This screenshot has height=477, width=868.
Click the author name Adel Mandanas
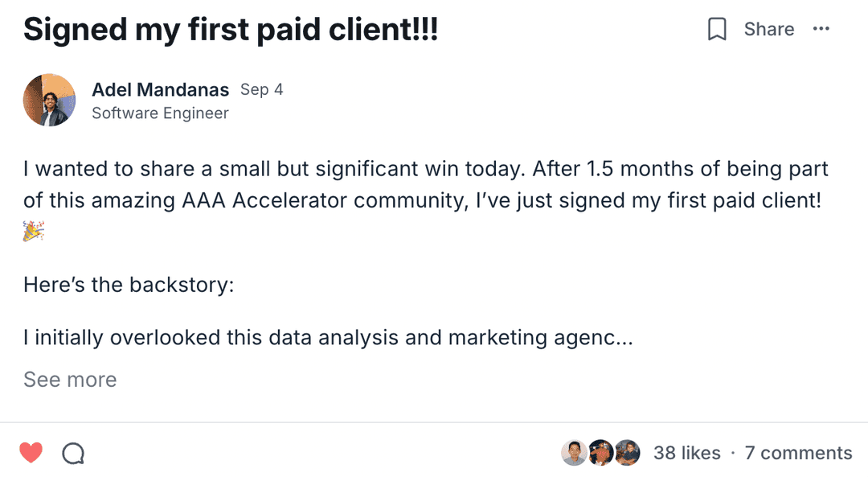pyautogui.click(x=161, y=89)
